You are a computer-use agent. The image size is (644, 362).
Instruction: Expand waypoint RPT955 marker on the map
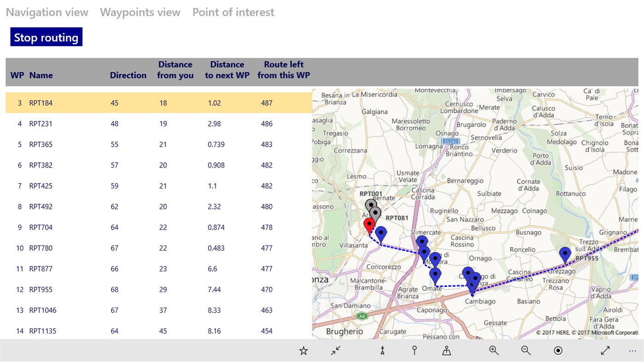(x=565, y=253)
